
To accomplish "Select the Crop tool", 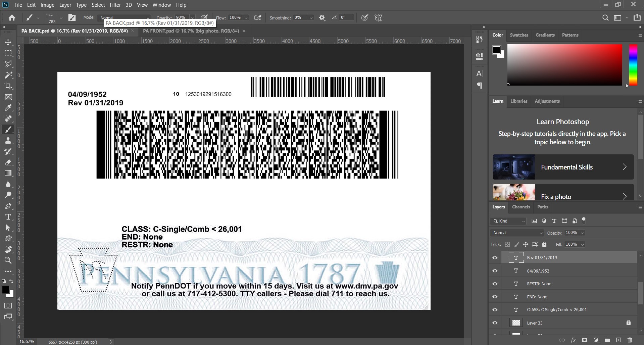I will pyautogui.click(x=8, y=86).
